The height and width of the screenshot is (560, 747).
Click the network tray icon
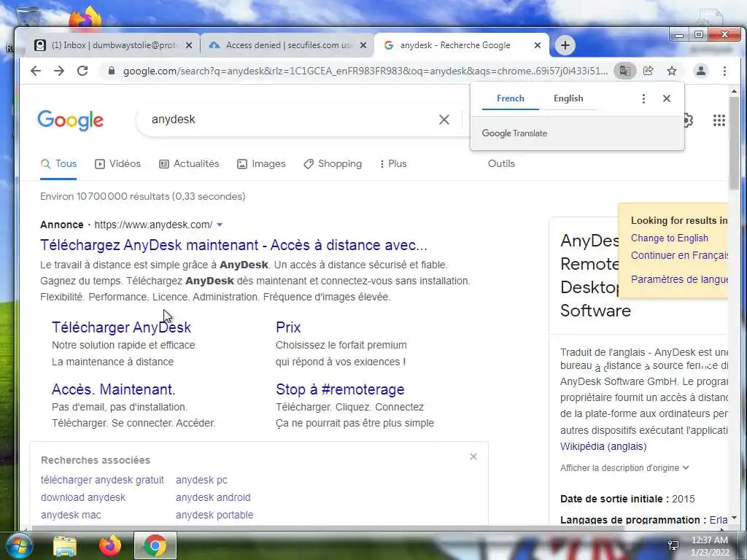[673, 545]
